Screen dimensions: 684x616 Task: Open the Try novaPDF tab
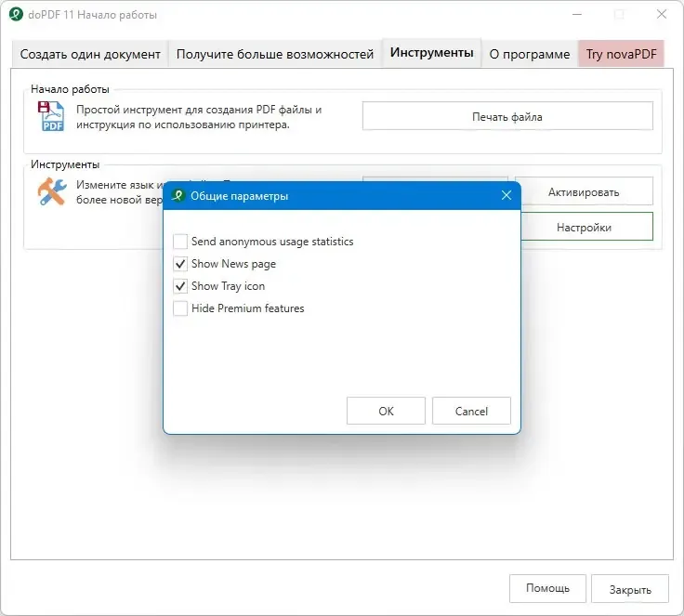[x=621, y=54]
